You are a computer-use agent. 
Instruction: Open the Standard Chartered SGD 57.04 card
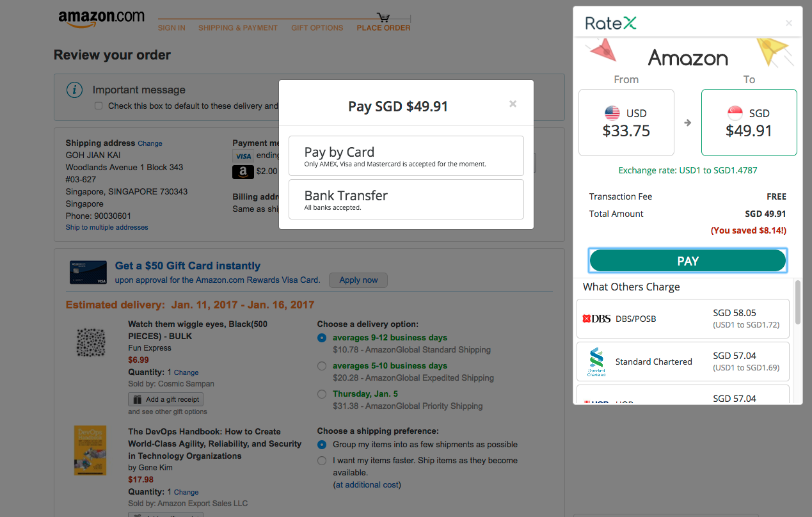[x=683, y=362]
